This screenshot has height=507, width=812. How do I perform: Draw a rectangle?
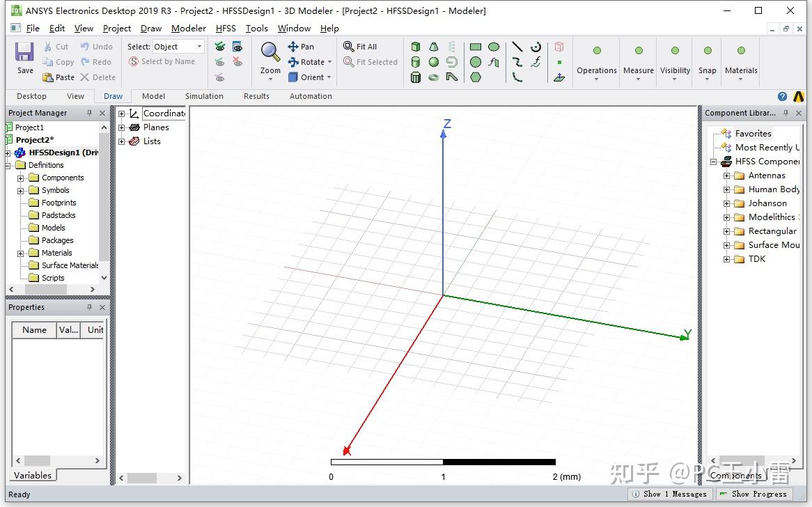click(476, 47)
